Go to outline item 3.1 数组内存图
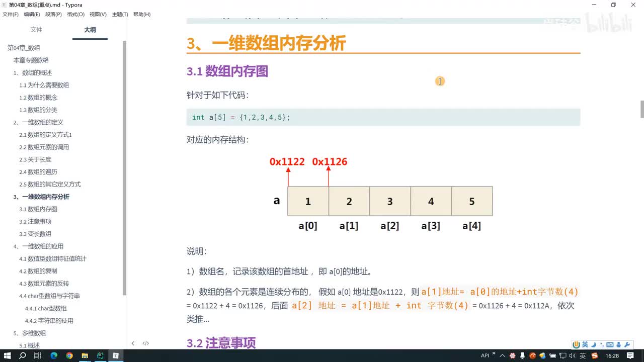This screenshot has height=362, width=644. (x=38, y=209)
